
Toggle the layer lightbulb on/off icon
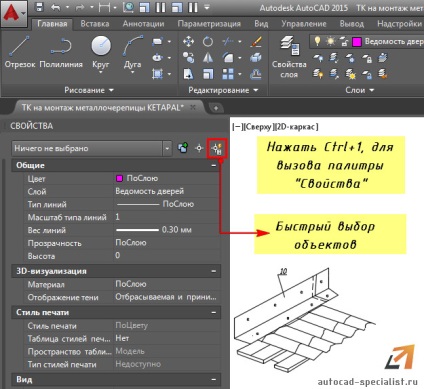(317, 41)
